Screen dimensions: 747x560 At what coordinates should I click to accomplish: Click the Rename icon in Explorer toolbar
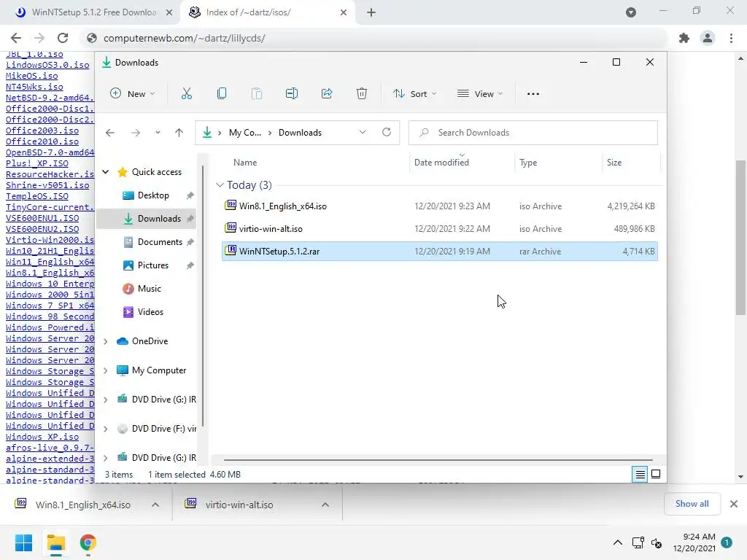coord(292,94)
